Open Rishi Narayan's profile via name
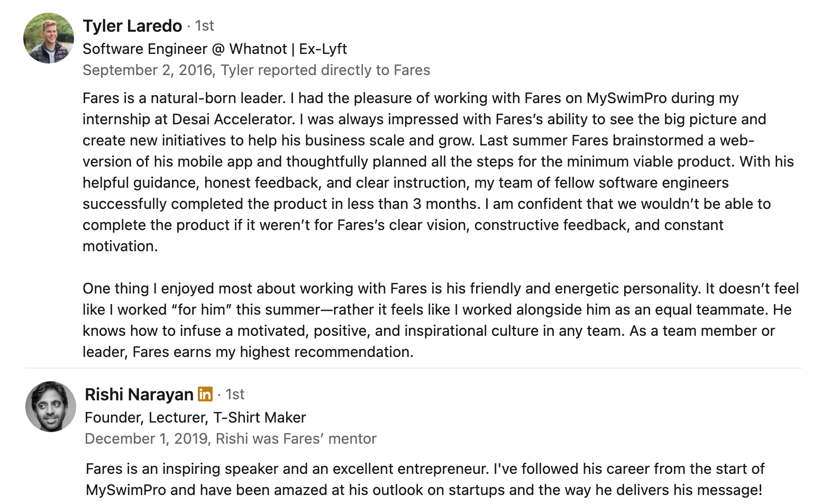Viewport: 822px width, 504px height. (x=139, y=395)
